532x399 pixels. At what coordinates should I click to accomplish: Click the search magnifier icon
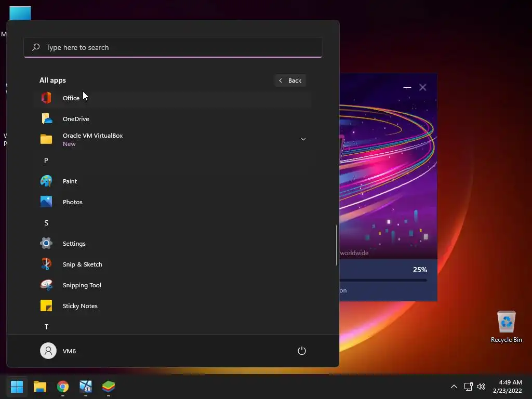pos(36,47)
